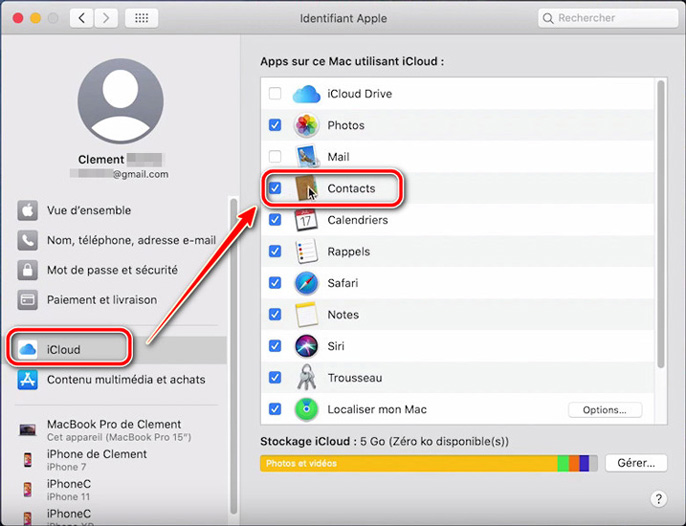Viewport: 686px width, 526px height.
Task: Click the MacBook Pro device icon
Action: (x=28, y=430)
